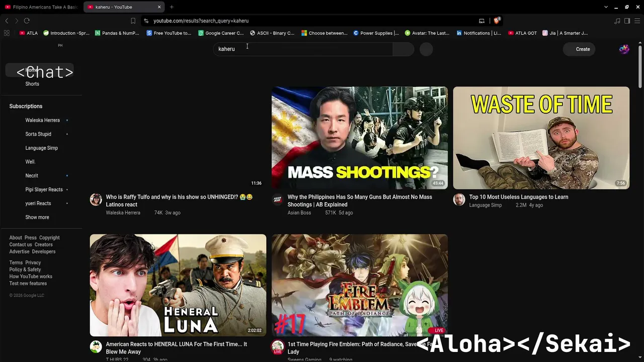Click the YouTube search box containing 'kaheru'
This screenshot has width=644, height=362.
pos(303,49)
